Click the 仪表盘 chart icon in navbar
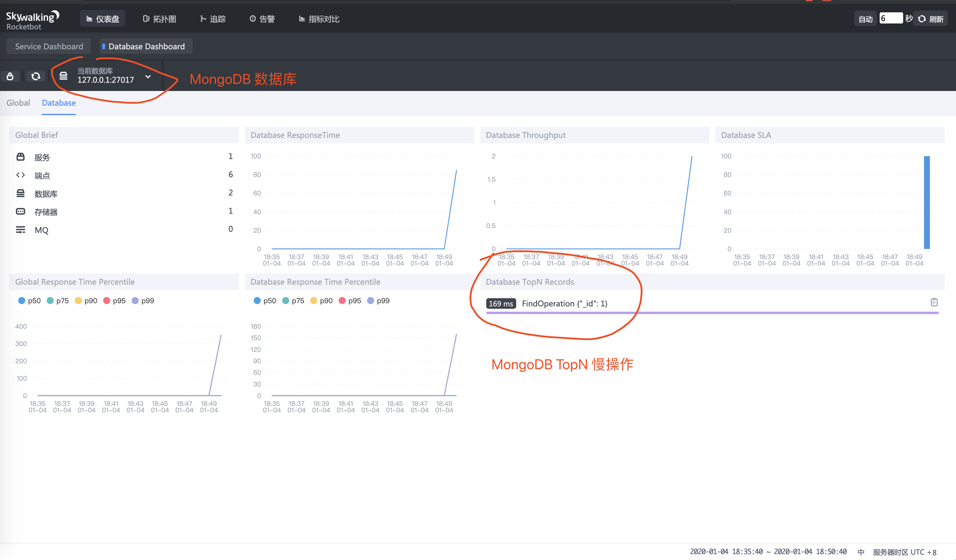This screenshot has width=956, height=560. 90,18
